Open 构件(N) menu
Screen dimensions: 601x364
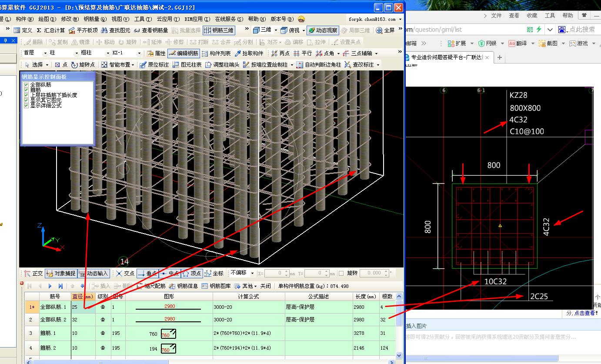pyautogui.click(x=24, y=19)
